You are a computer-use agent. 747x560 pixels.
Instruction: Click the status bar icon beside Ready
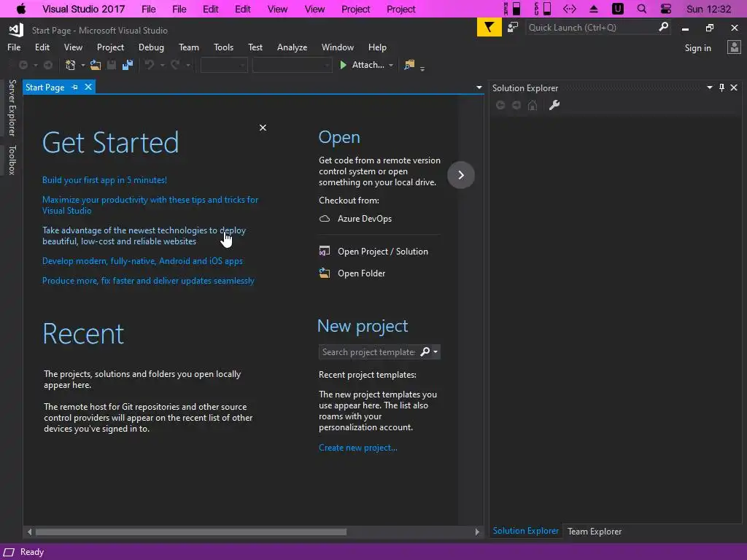9,553
